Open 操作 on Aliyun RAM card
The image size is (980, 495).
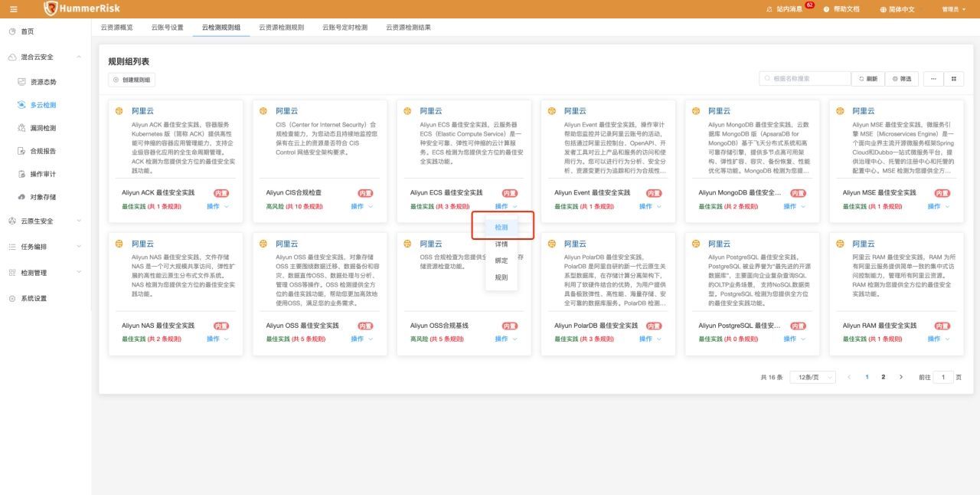click(938, 339)
